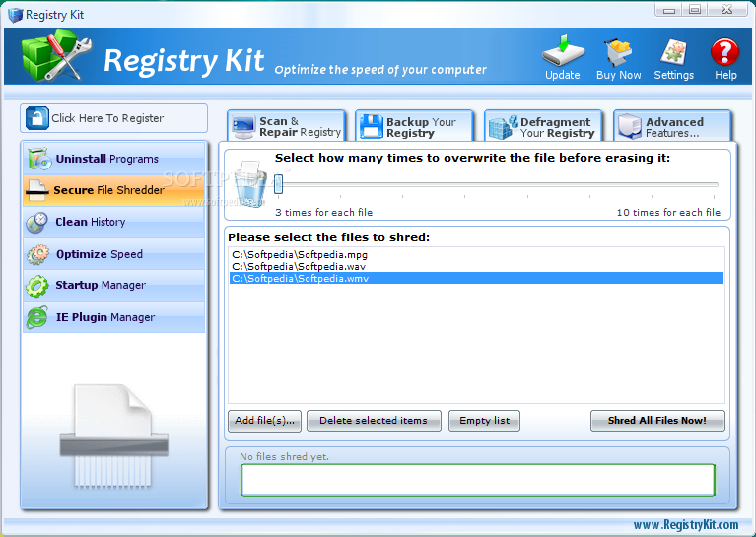
Task: Click Empty list button
Action: (484, 421)
